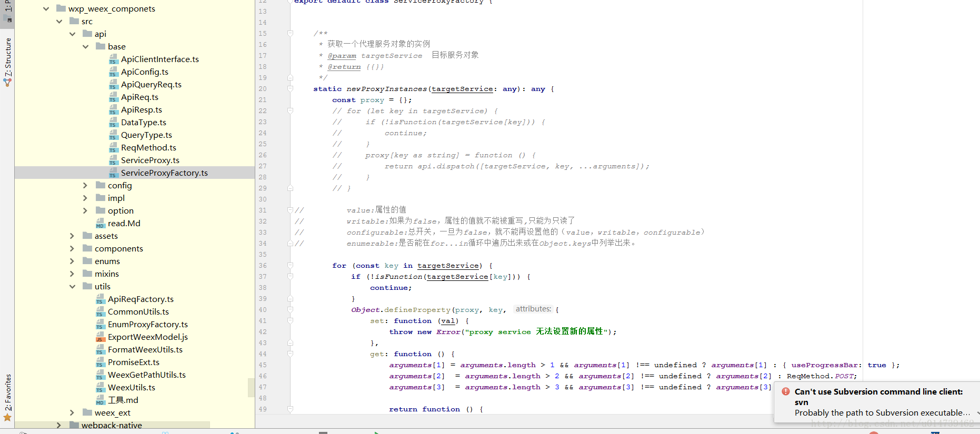Expand the option folder
980x434 pixels.
pos(85,210)
